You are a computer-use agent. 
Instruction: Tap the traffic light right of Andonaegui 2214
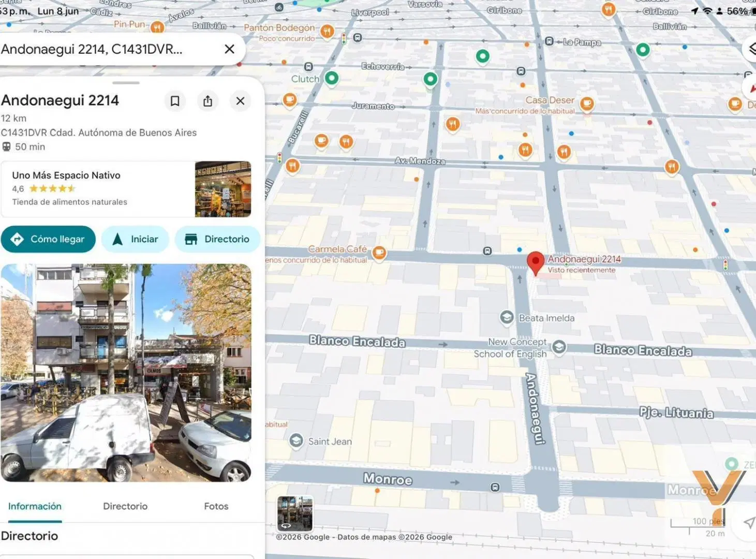(x=725, y=264)
